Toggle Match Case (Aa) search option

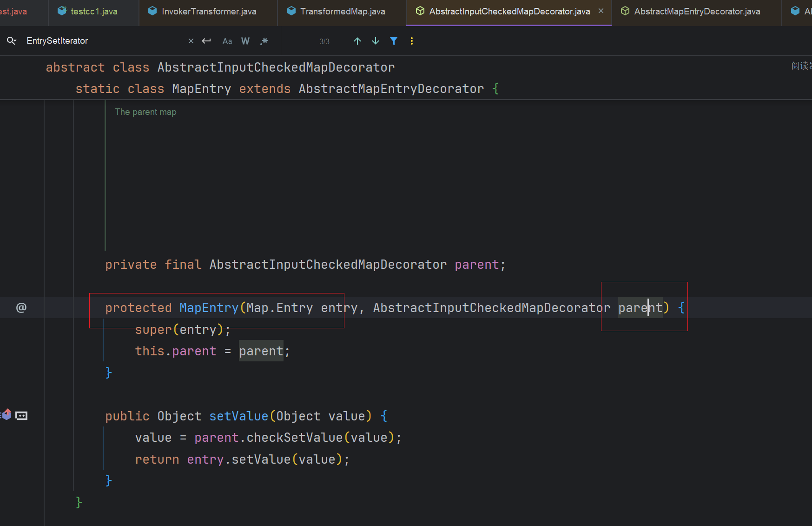point(227,41)
